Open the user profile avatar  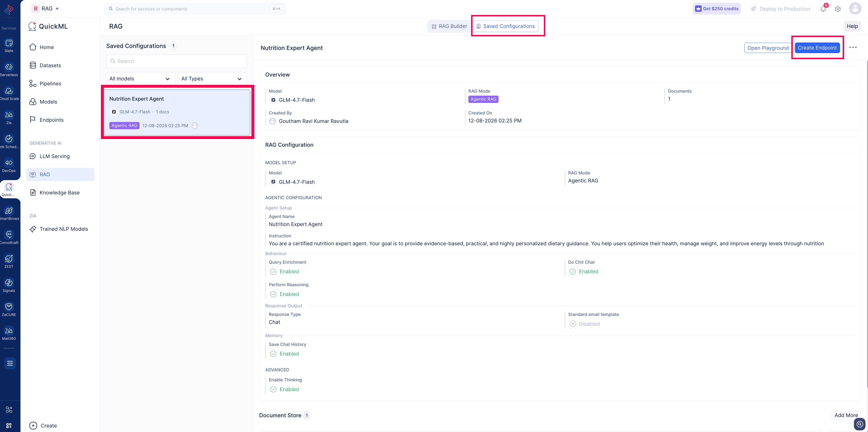pyautogui.click(x=855, y=8)
